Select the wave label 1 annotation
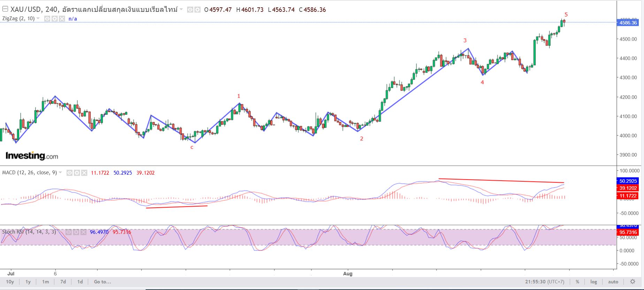The height and width of the screenshot is (290, 644). pos(239,96)
